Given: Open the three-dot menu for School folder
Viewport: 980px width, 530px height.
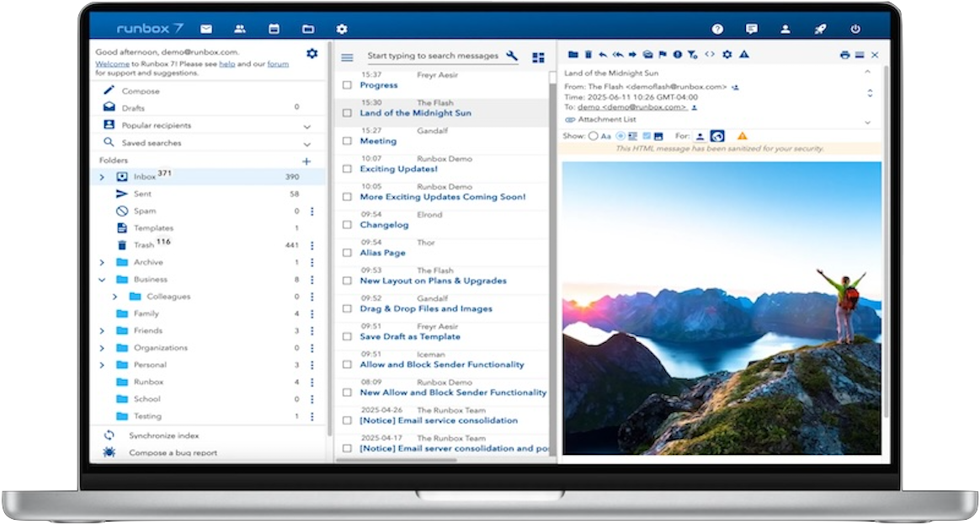Looking at the screenshot, I should click(x=312, y=399).
